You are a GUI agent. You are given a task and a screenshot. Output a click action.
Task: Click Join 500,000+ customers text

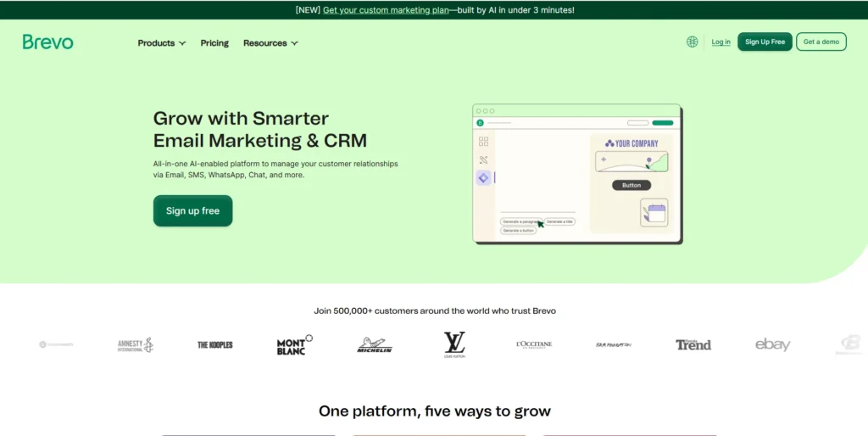(435, 310)
